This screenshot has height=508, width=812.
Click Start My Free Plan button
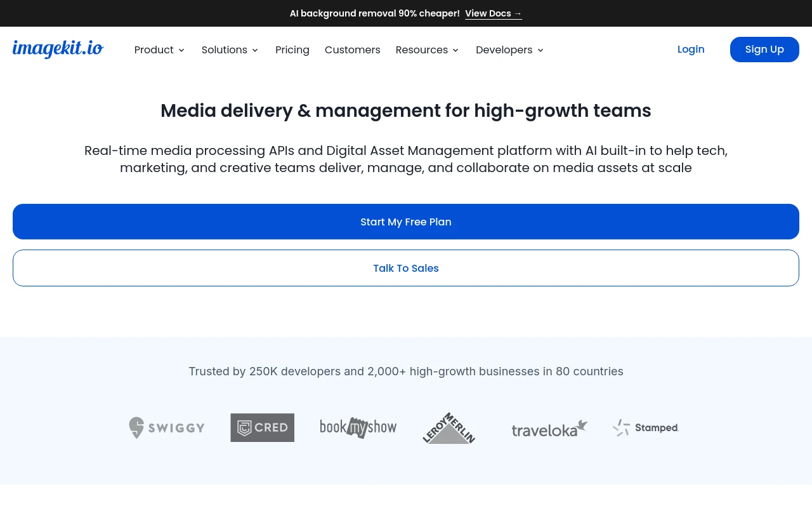(406, 222)
